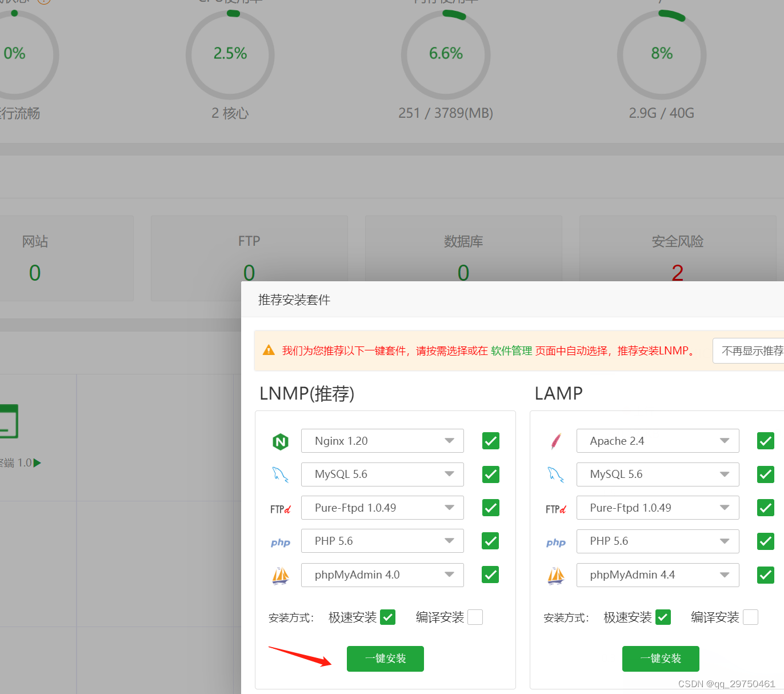Click the php logo icon in LNMP

click(281, 543)
